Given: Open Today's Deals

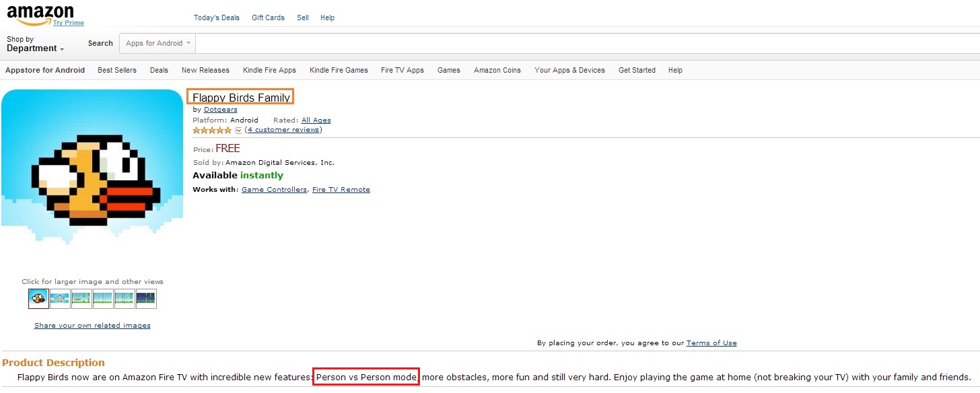Looking at the screenshot, I should (x=216, y=17).
